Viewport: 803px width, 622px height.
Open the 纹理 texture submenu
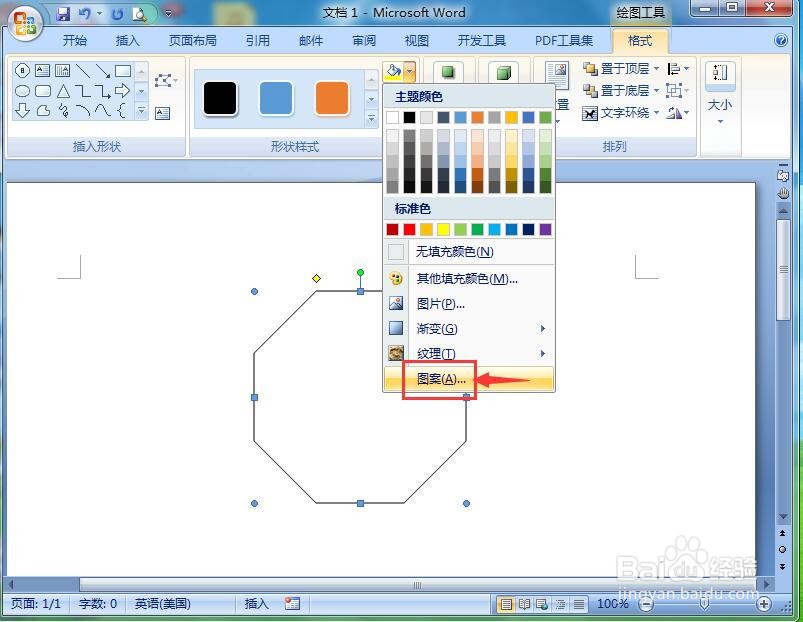click(x=435, y=353)
